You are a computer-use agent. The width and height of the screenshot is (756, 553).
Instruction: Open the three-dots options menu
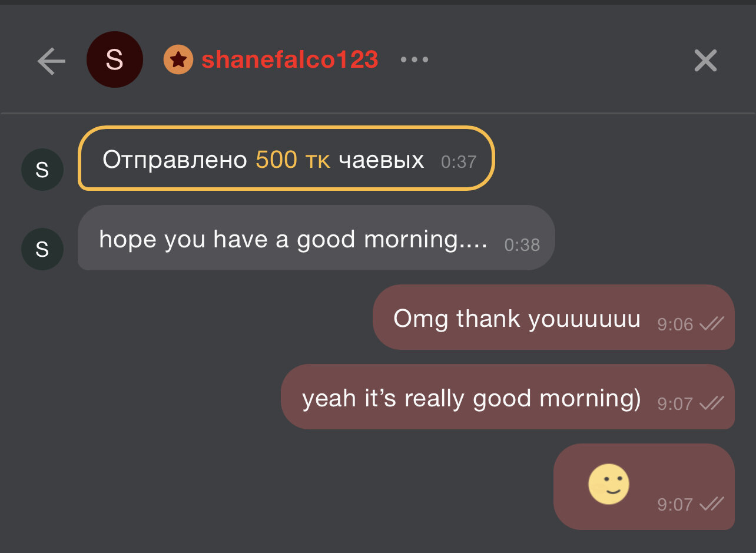coord(415,60)
